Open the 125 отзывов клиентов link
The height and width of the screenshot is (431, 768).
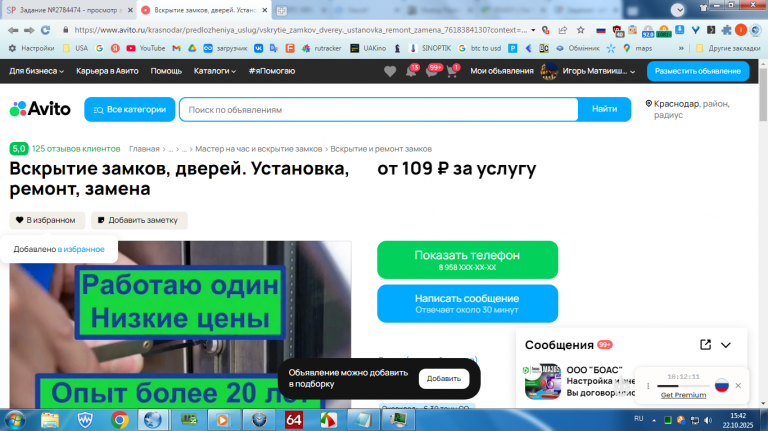coord(76,149)
